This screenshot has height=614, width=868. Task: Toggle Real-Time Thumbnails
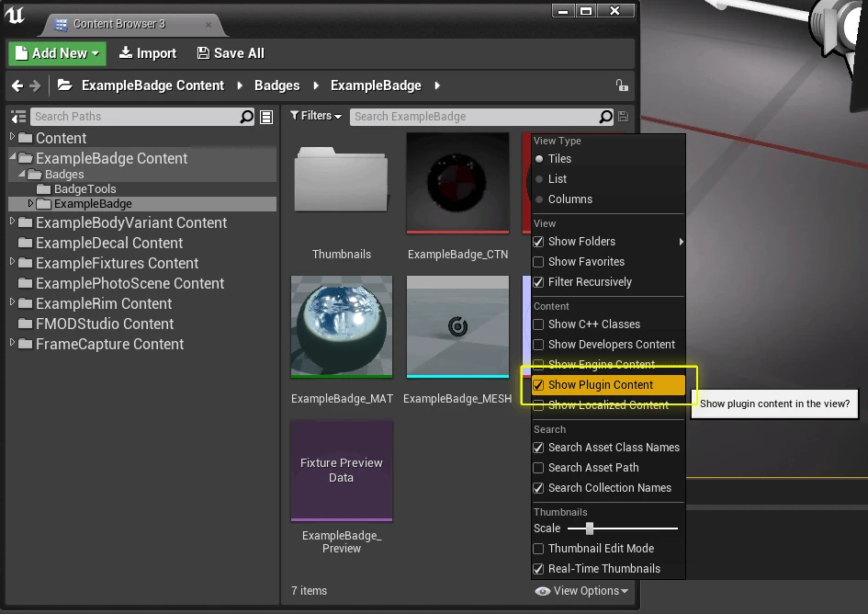(538, 569)
